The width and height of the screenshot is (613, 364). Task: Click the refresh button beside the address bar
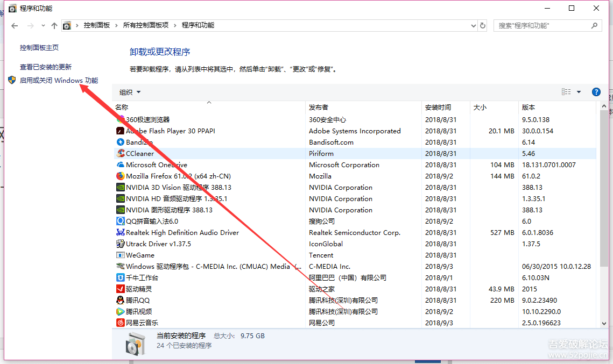483,25
